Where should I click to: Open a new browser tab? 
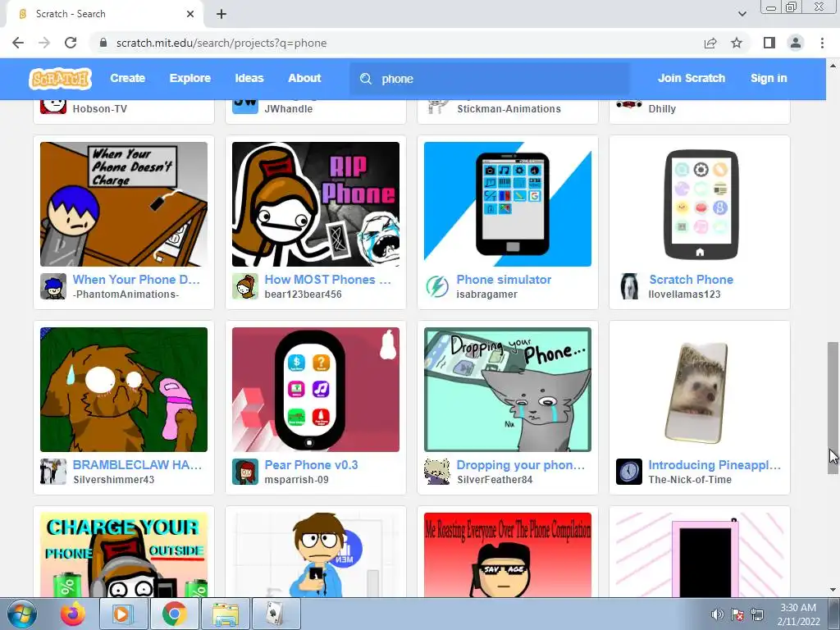pyautogui.click(x=221, y=14)
